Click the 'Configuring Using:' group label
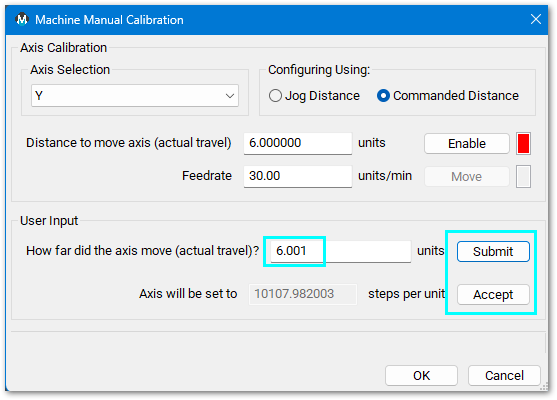557x400 pixels. click(x=319, y=70)
